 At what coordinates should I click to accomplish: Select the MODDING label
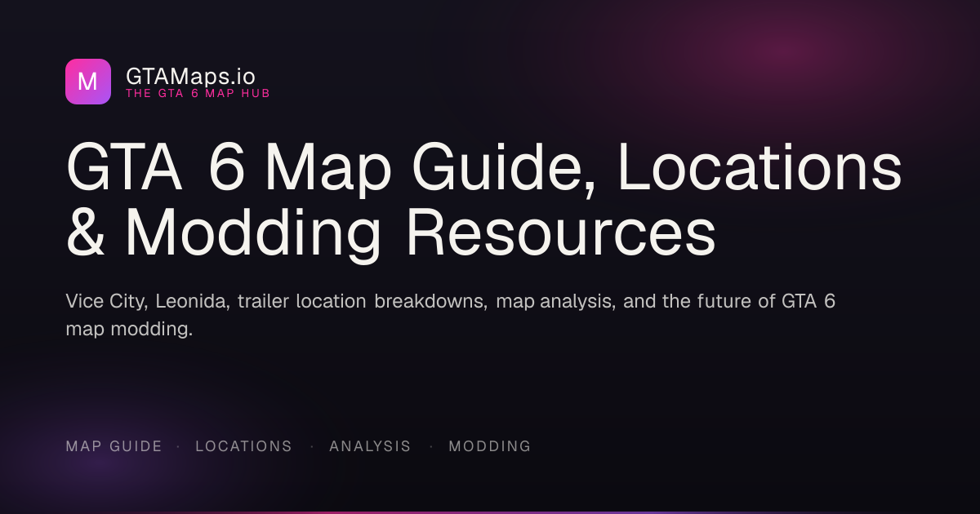point(490,446)
